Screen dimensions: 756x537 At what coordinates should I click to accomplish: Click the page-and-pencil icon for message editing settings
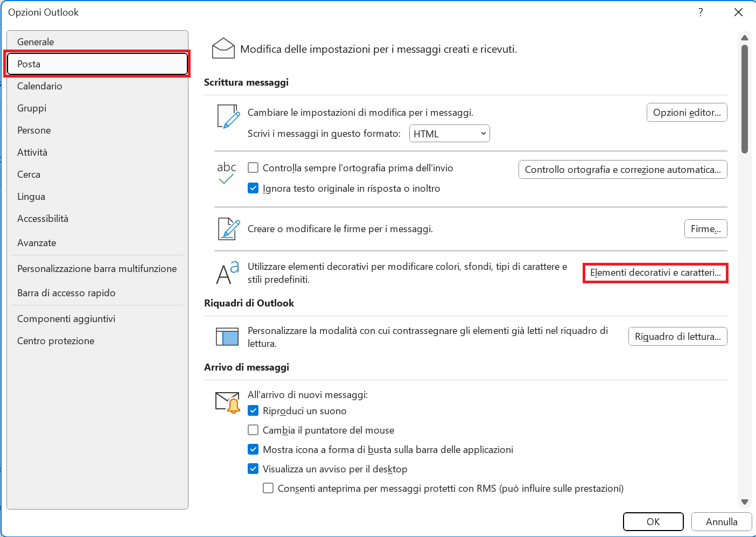[x=228, y=116]
